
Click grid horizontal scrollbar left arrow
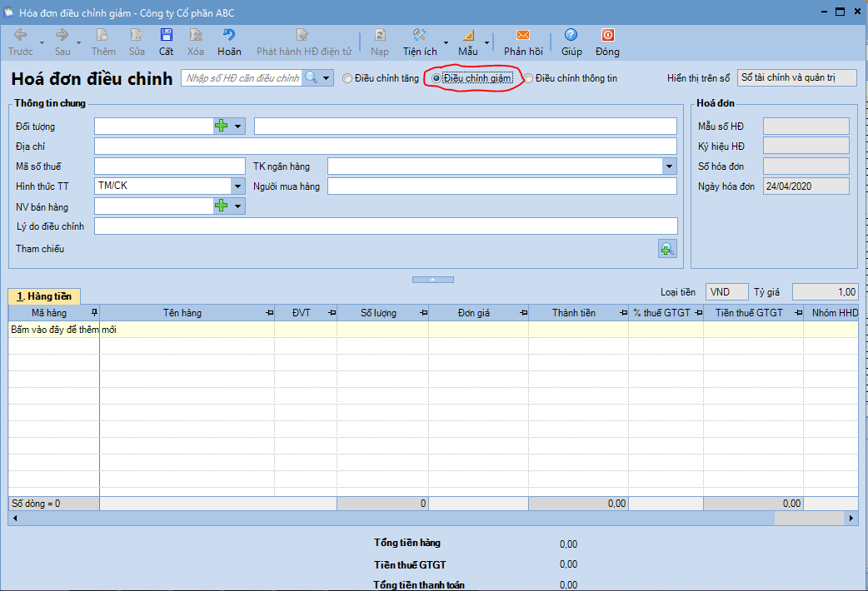[x=15, y=518]
